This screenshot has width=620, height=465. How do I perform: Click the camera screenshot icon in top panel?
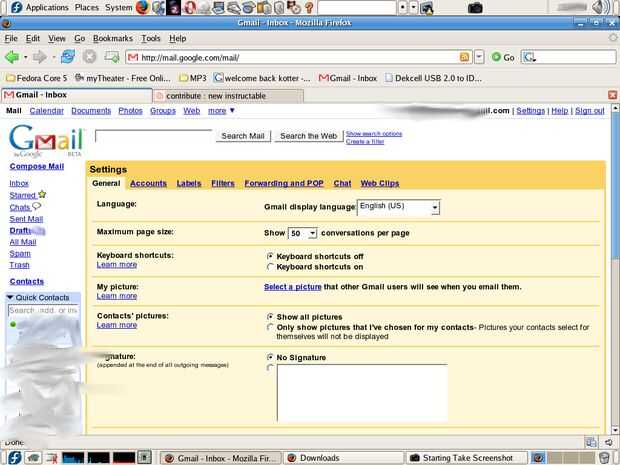click(475, 8)
